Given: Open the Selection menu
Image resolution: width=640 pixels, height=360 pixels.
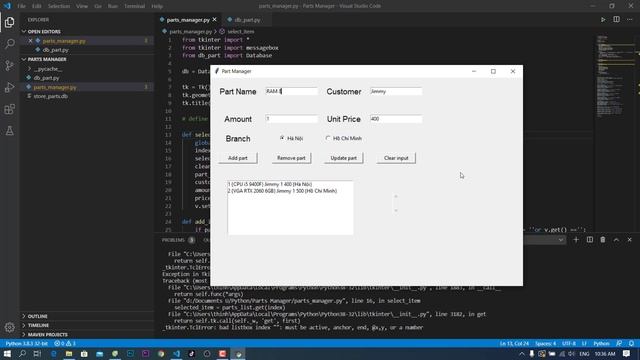Looking at the screenshot, I should tap(59, 6).
